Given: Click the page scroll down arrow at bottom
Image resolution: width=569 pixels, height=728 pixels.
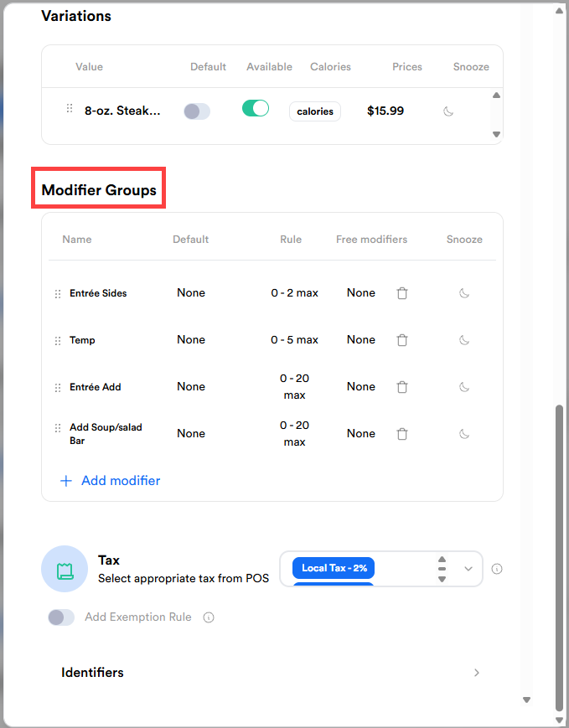Looking at the screenshot, I should click(x=559, y=720).
